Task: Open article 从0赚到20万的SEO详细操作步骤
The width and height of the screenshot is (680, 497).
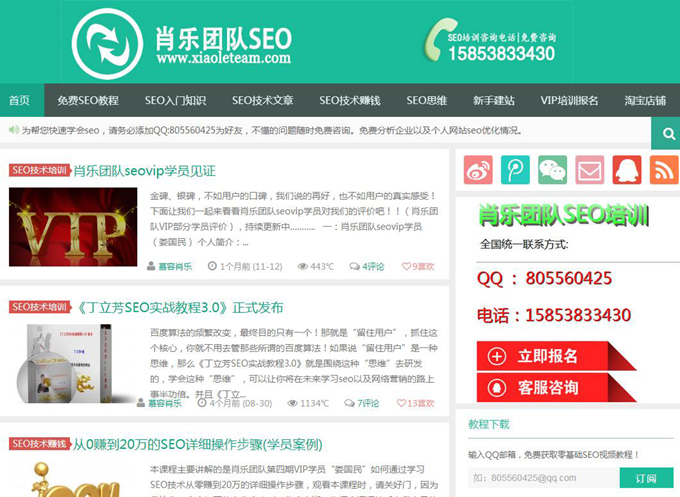Action: tap(197, 444)
